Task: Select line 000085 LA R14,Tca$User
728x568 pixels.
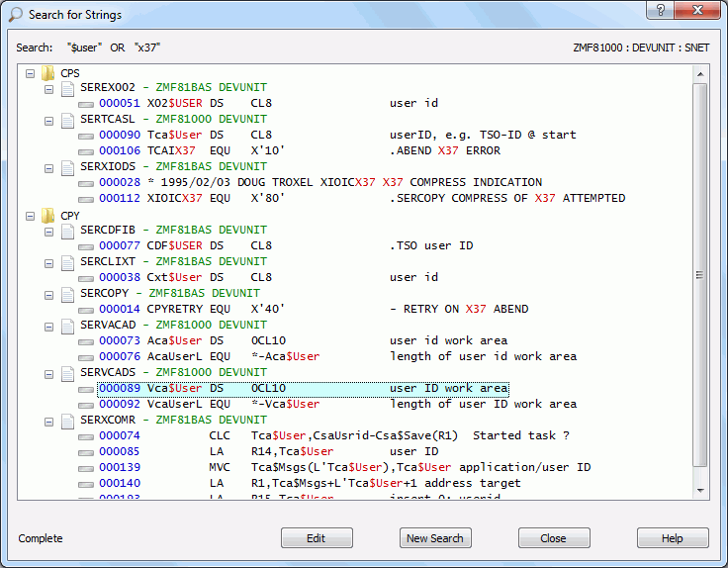Action: [268, 452]
